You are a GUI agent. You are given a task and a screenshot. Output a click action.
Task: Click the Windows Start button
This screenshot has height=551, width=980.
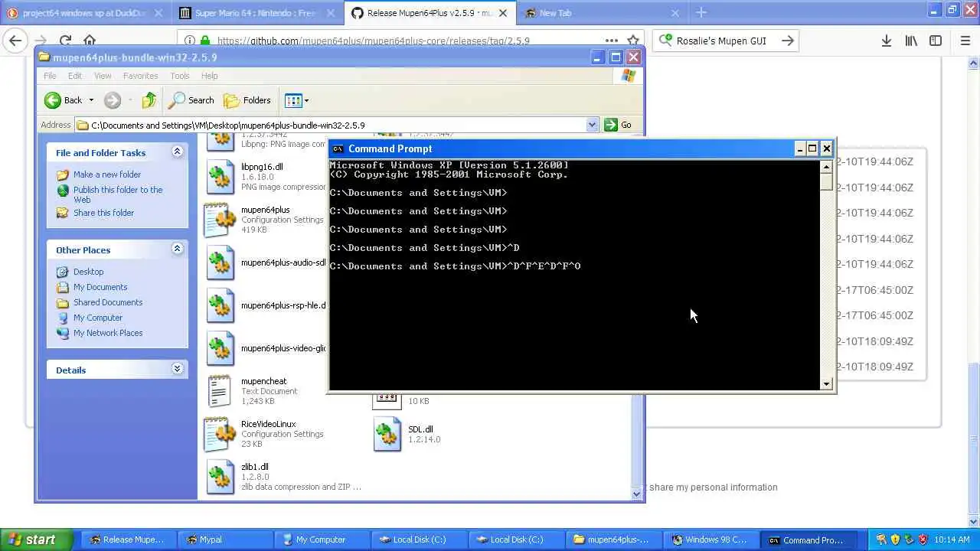click(x=36, y=540)
